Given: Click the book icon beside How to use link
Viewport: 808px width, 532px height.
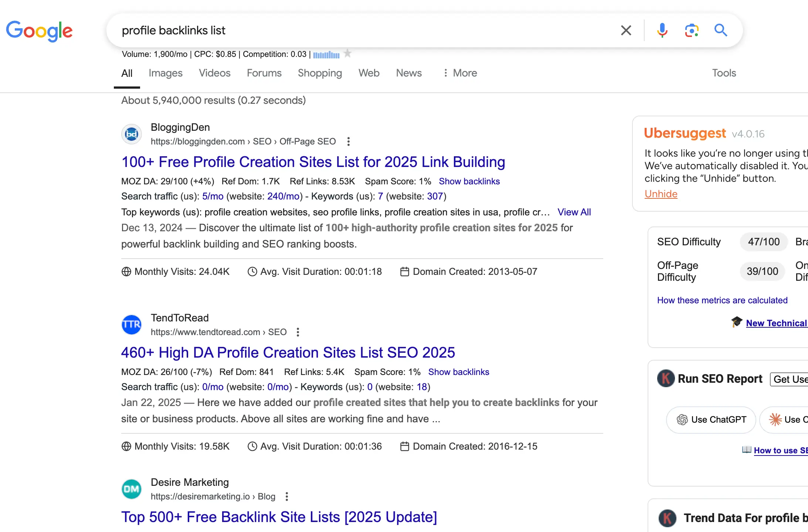Looking at the screenshot, I should click(747, 450).
